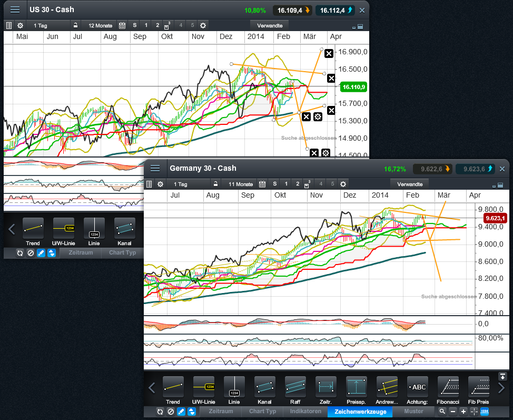This screenshot has width=513, height=420.
Task: Switch to the Muster tab
Action: tap(413, 411)
